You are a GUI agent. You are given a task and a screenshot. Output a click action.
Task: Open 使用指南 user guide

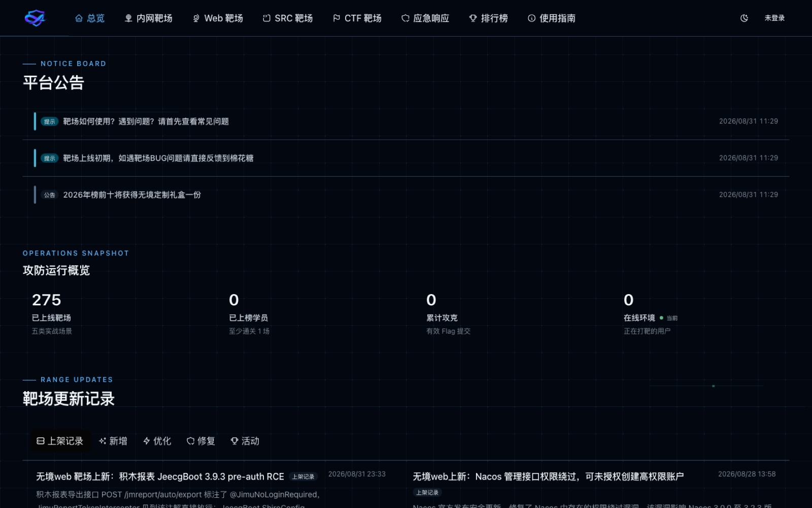point(552,18)
